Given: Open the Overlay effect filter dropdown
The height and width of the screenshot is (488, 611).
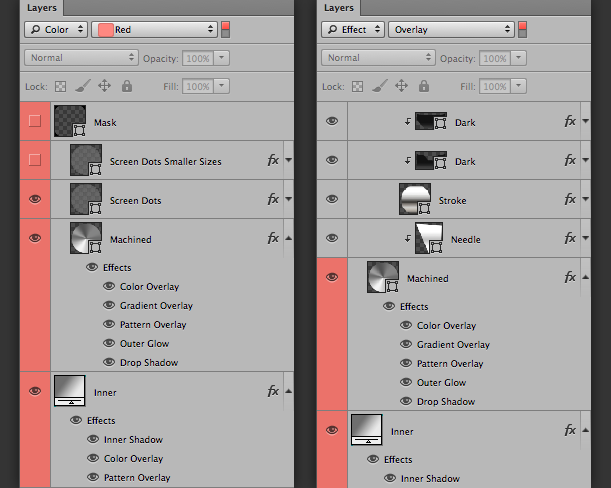Looking at the screenshot, I should coord(451,30).
